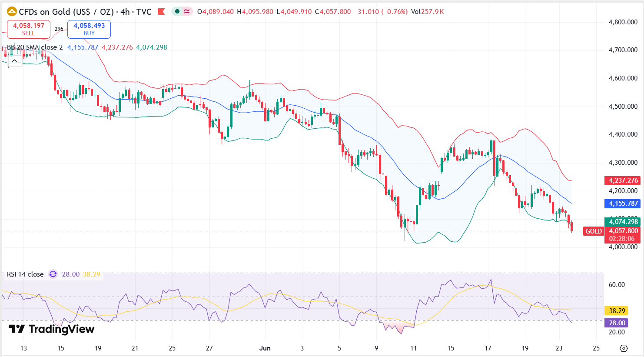Click the BUY 4,058.493 button
Screen dimensions: 644x357
point(89,29)
